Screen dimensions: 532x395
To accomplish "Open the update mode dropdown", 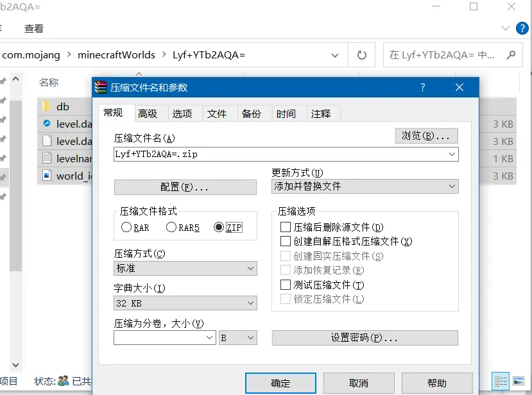I will coord(452,186).
